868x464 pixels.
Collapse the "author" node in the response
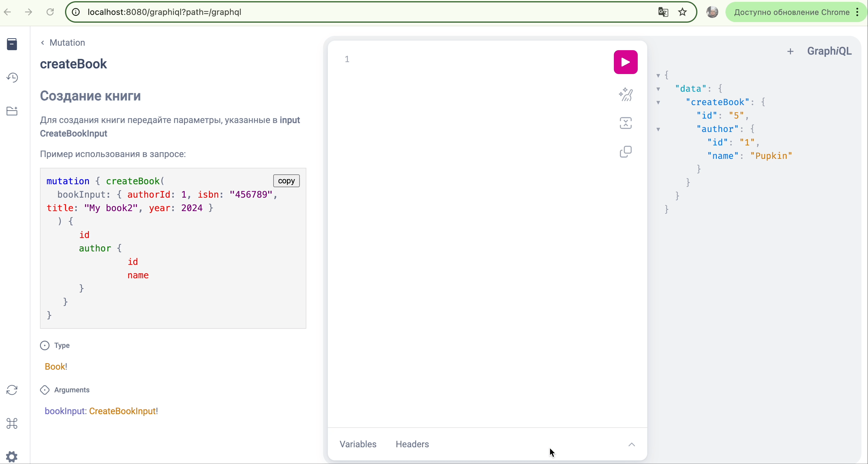(658, 130)
